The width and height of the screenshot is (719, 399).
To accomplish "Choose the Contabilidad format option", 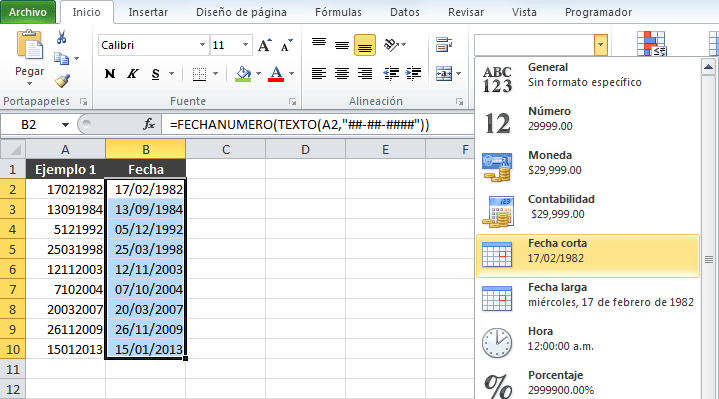I will (x=588, y=211).
